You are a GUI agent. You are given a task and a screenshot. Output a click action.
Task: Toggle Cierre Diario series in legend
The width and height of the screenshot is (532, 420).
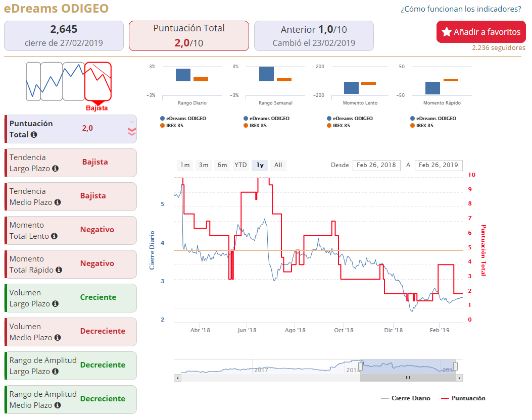406,398
